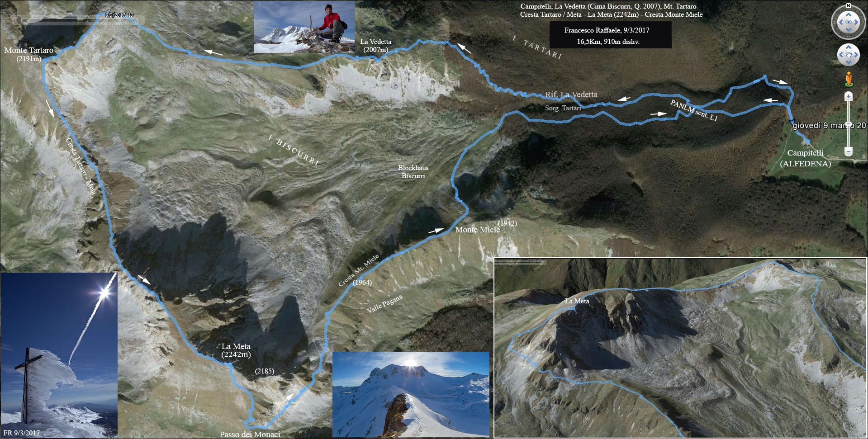The image size is (868, 439).
Task: Click the zoom slider handle
Action: [x=849, y=125]
